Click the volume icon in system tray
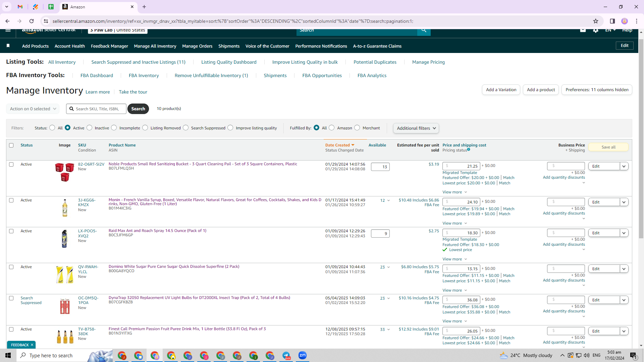The height and width of the screenshot is (362, 644). 586,355
